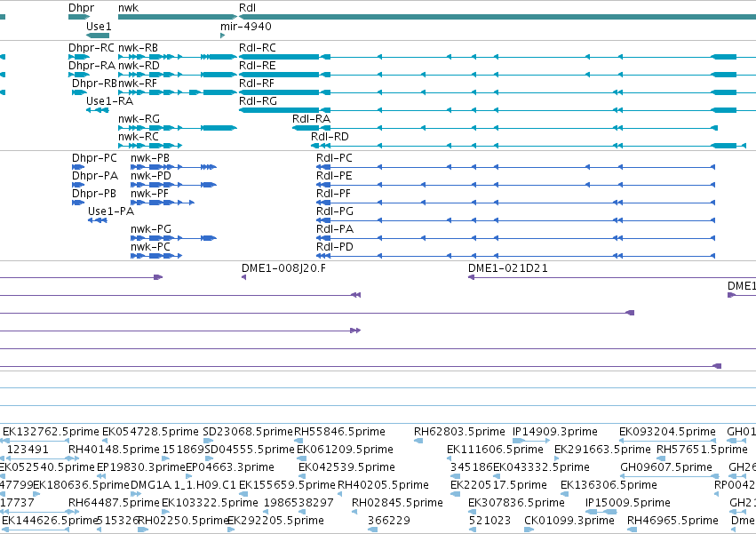
Task: Select transcript Rdl-RD
Action: [x=330, y=137]
